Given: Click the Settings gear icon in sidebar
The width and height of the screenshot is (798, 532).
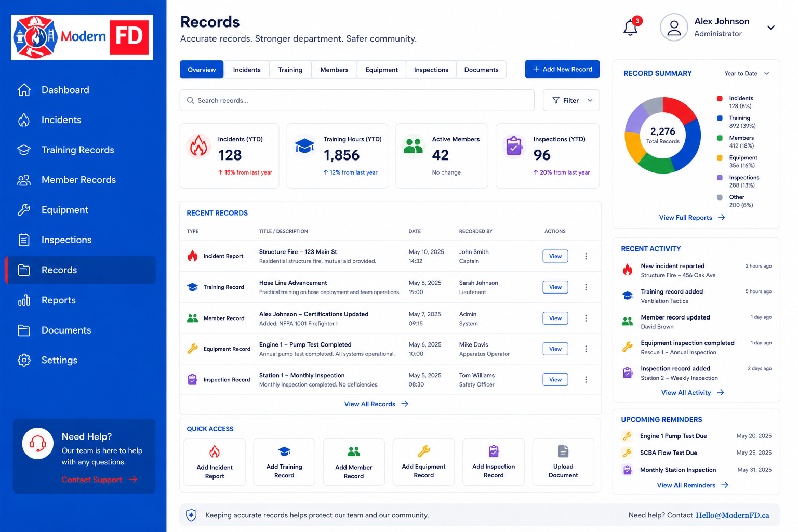Looking at the screenshot, I should point(24,360).
